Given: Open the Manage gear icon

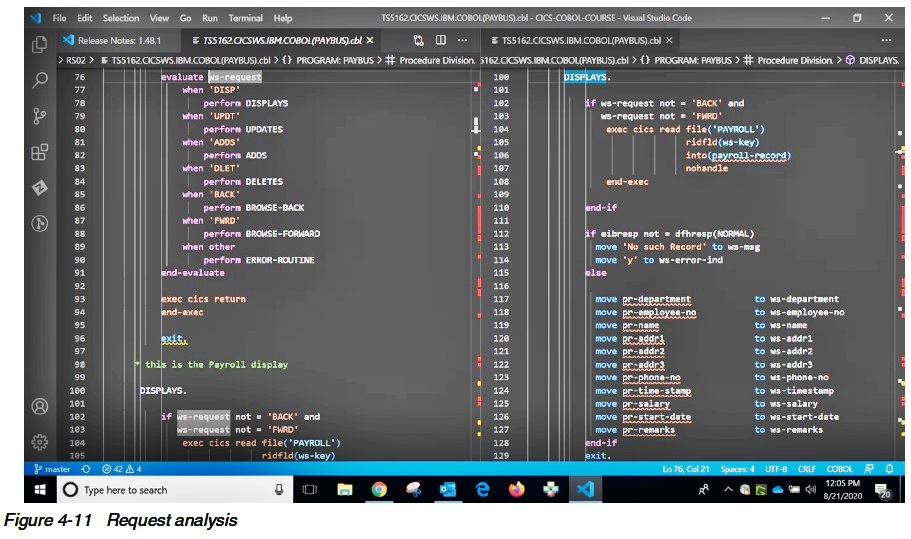Looking at the screenshot, I should (40, 441).
